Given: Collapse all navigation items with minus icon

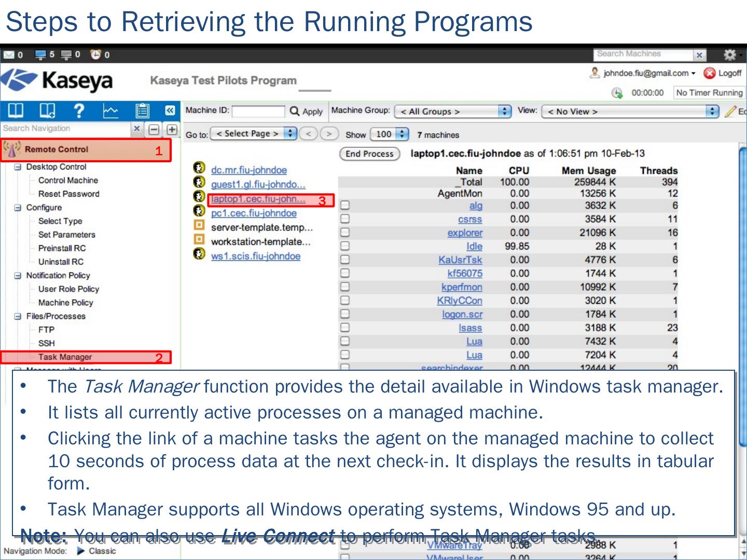Looking at the screenshot, I should click(x=154, y=130).
